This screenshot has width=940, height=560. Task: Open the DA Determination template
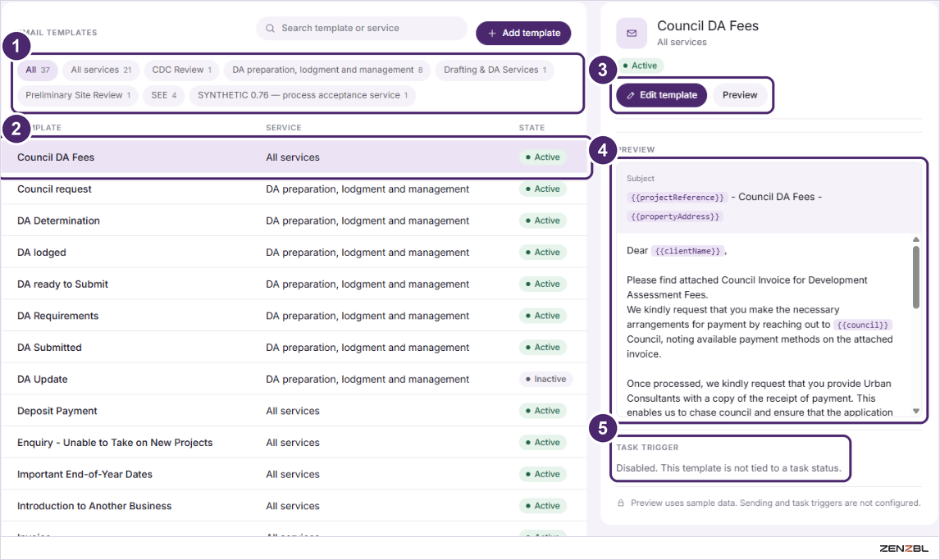tap(294, 221)
